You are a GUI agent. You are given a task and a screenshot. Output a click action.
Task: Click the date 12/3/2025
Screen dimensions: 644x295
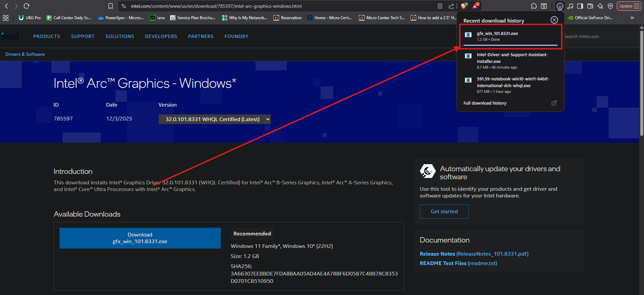[119, 119]
